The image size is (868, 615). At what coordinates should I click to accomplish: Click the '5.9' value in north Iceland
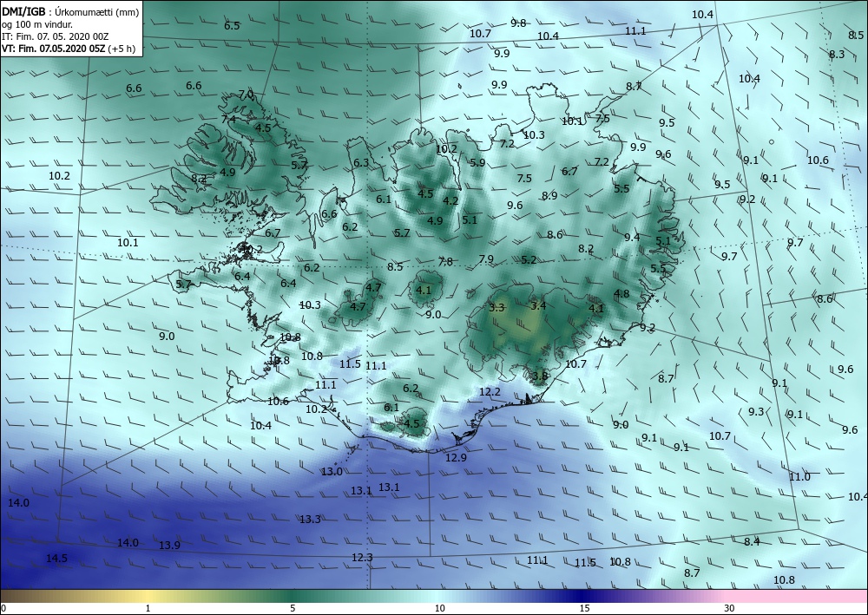[x=477, y=162]
